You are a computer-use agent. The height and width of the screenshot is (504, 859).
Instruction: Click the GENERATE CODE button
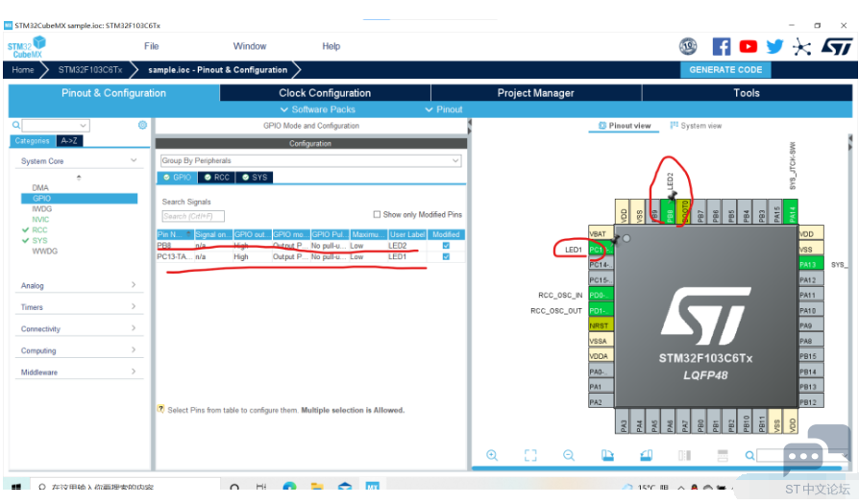[x=725, y=69]
